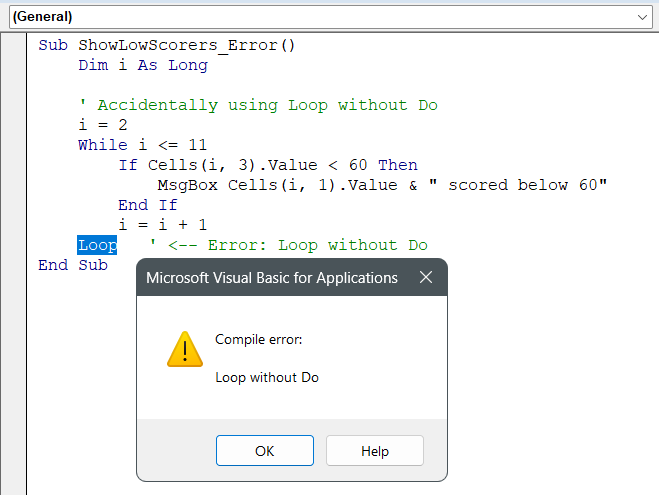Click the 'i = 2' code line
The width and height of the screenshot is (659, 495).
[x=103, y=125]
